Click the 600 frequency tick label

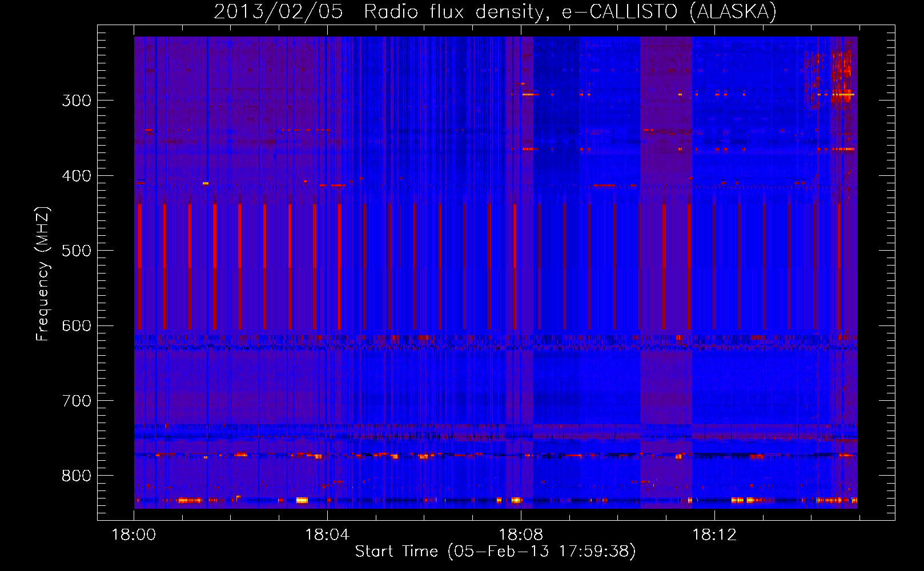77,326
